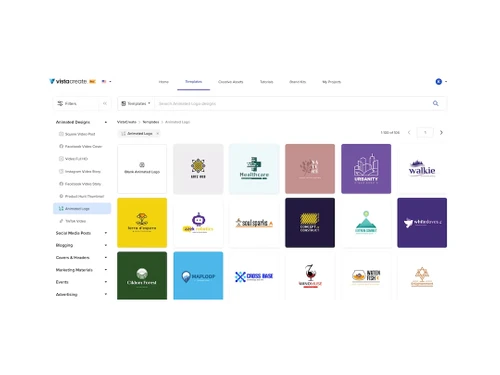Open the Tutorials tab
Screen dimensions: 500x375
(x=266, y=82)
